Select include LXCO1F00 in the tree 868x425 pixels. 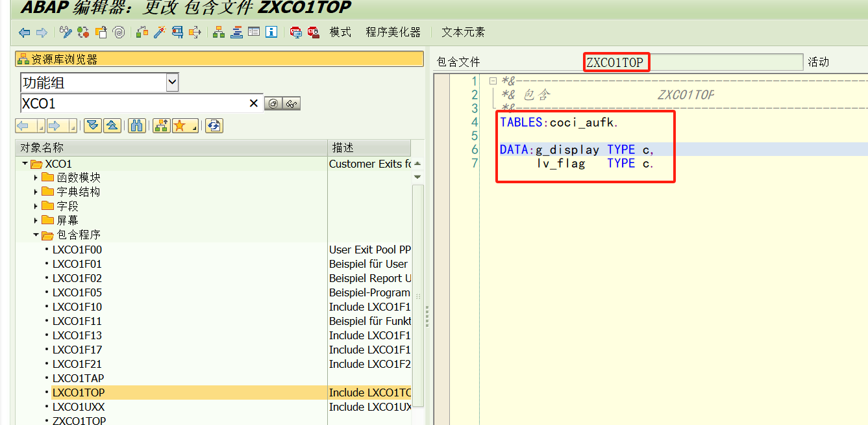(77, 250)
